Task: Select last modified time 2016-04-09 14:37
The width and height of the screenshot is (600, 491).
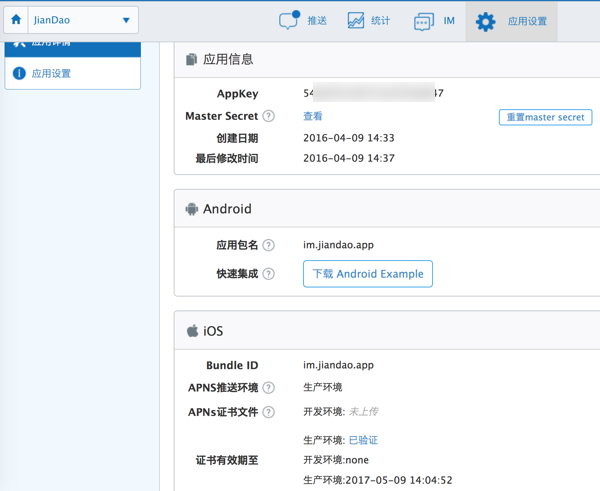Action: coord(349,158)
